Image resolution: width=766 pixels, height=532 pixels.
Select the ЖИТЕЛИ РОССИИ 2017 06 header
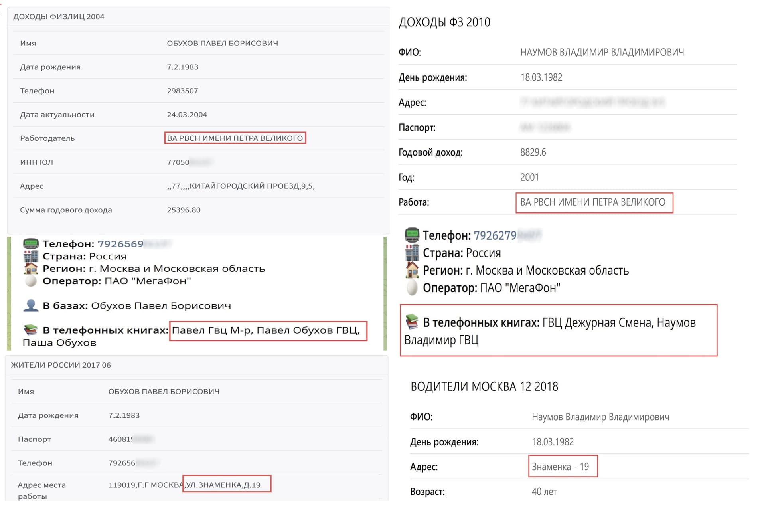pyautogui.click(x=61, y=365)
